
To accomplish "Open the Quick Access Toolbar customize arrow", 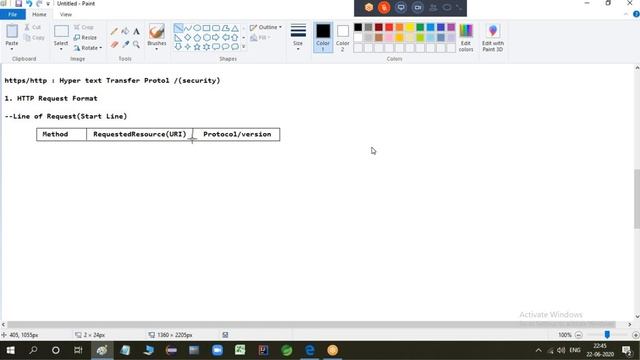I will 48,4.
